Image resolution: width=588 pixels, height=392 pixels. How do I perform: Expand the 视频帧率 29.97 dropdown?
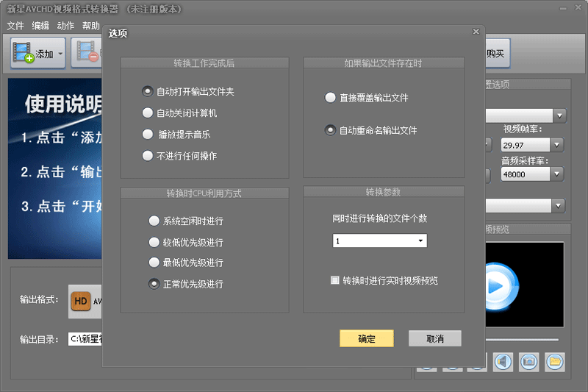[x=557, y=145]
